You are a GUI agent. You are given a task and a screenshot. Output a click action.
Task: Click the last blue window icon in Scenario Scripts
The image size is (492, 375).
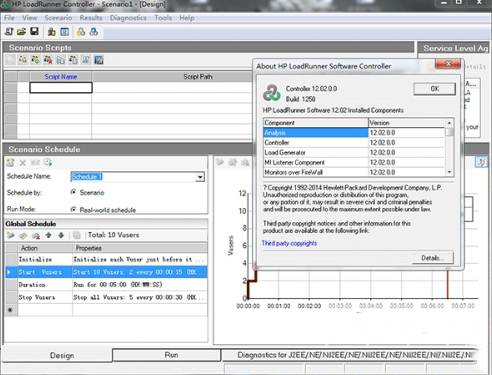(99, 60)
